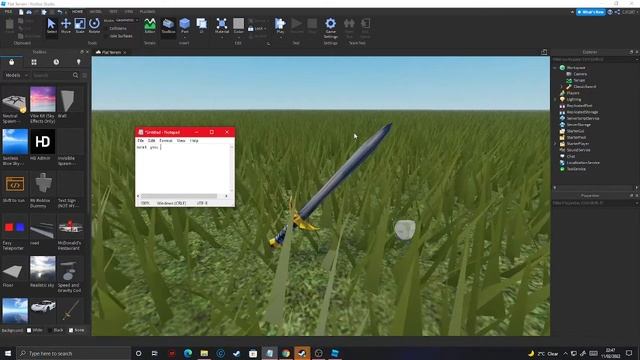Select White background option
This screenshot has width=640, height=360.
tap(35, 330)
